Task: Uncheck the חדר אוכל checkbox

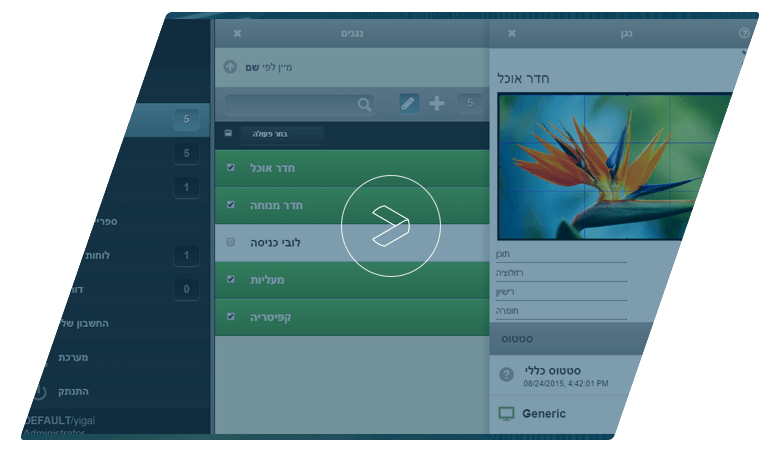Action: pyautogui.click(x=231, y=168)
